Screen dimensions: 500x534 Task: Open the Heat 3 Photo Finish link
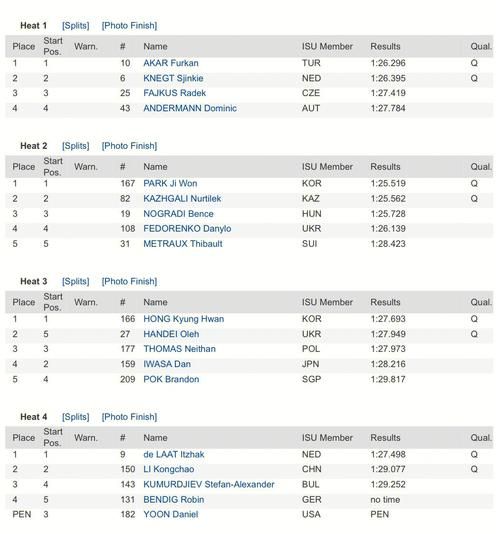pyautogui.click(x=129, y=281)
